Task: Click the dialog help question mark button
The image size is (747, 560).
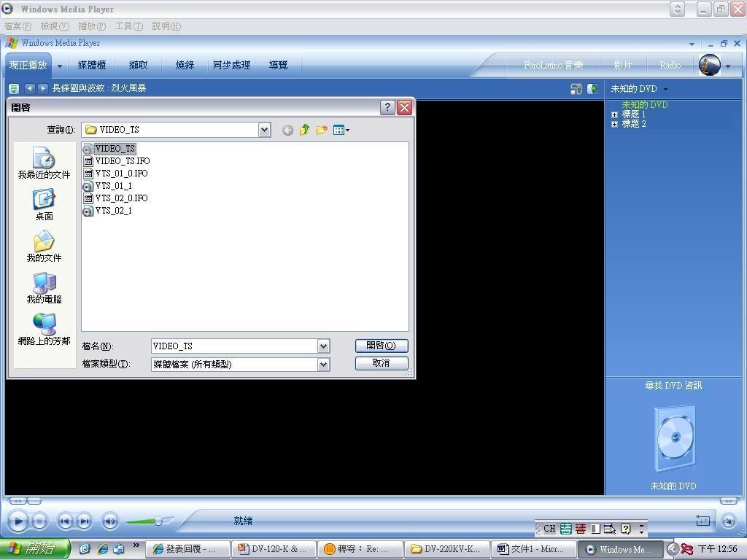Action: click(x=387, y=108)
